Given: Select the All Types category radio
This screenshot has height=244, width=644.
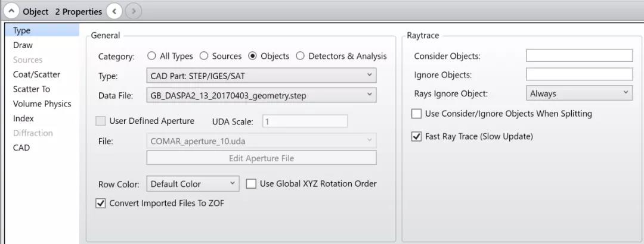Looking at the screenshot, I should tap(151, 56).
